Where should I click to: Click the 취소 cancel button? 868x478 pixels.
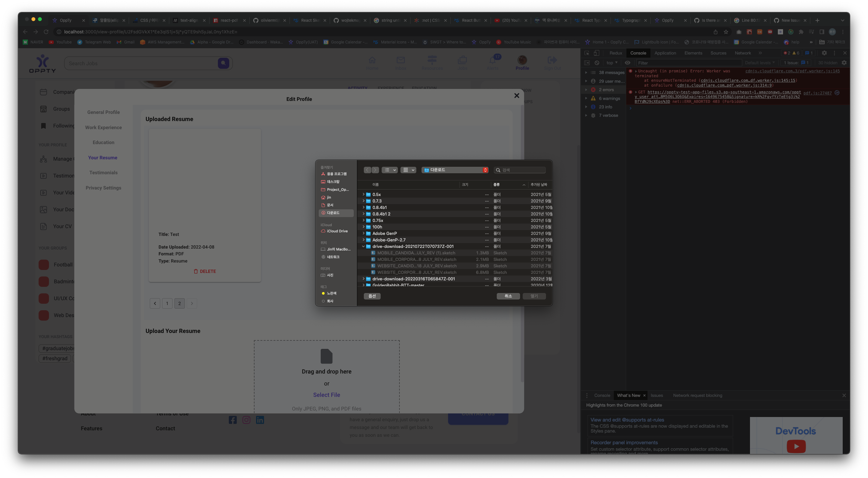tap(508, 296)
